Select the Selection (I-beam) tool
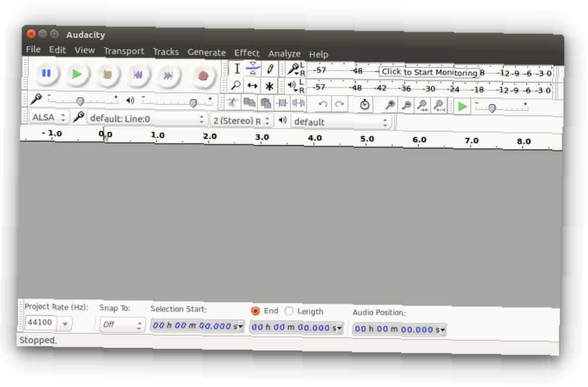The image size is (588, 387). click(x=237, y=69)
